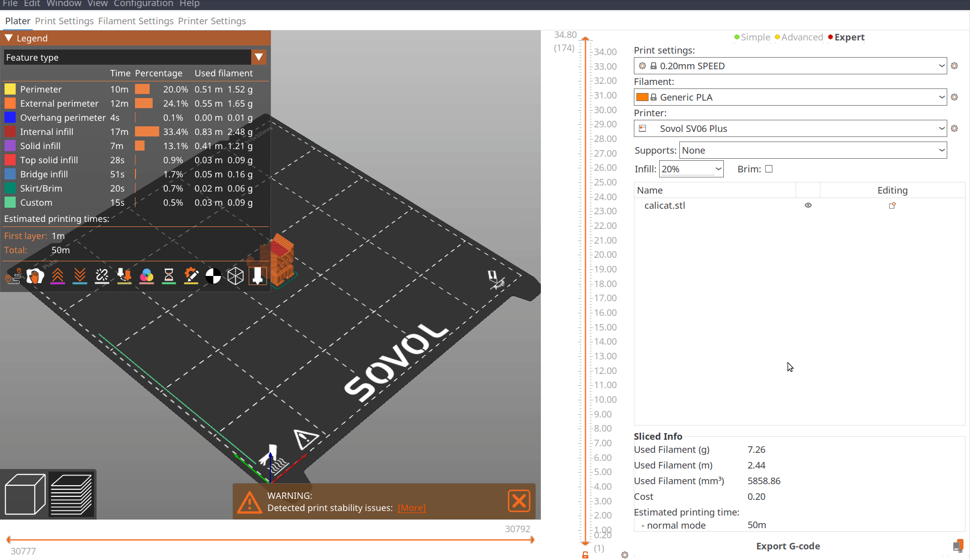Toggle deretractions icon with downward arrows

pyautogui.click(x=80, y=276)
